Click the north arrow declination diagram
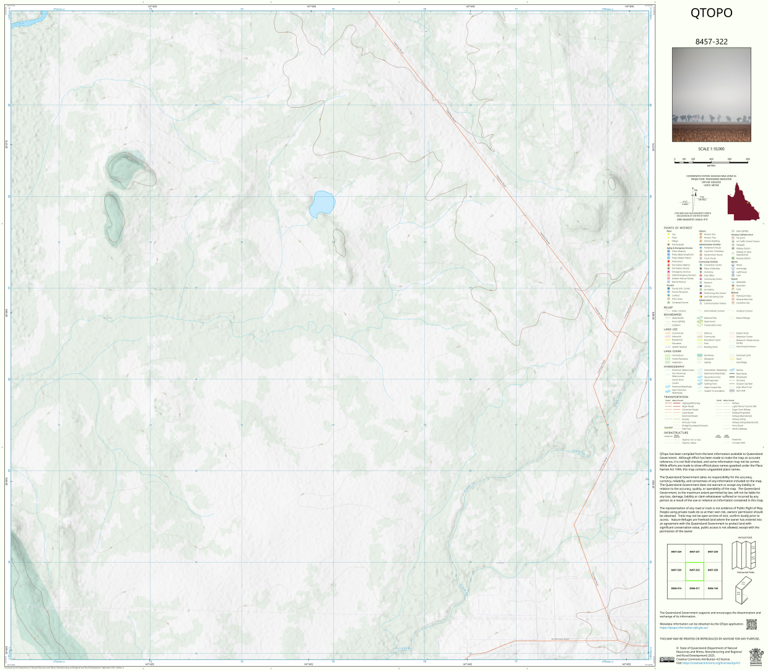Screen dimensions: 768x671 [x=695, y=198]
